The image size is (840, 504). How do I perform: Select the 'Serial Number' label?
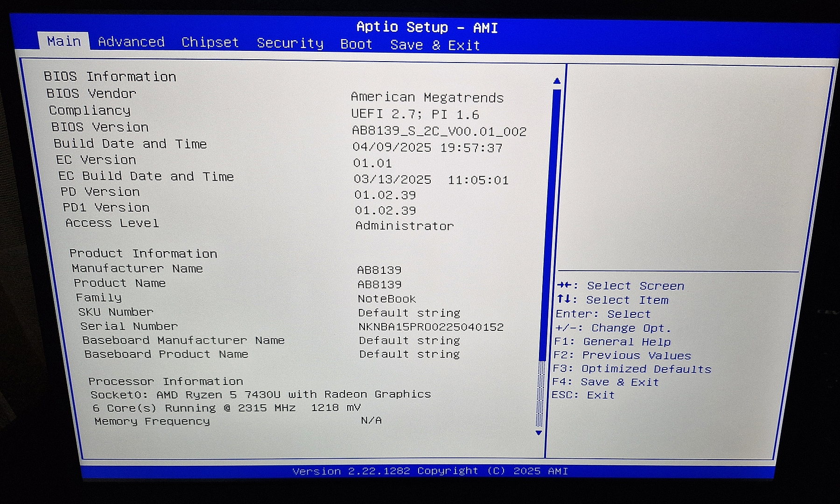(129, 326)
